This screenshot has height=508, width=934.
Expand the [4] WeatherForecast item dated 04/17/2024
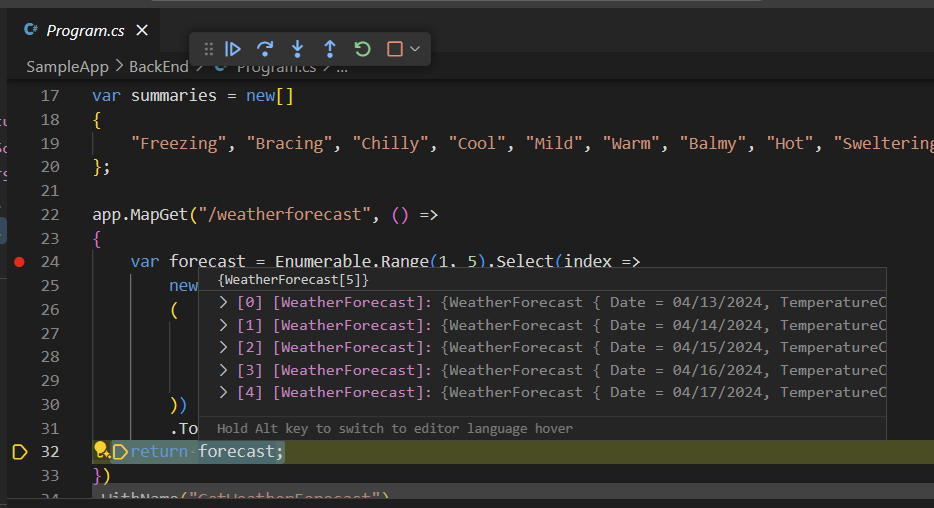pyautogui.click(x=224, y=392)
